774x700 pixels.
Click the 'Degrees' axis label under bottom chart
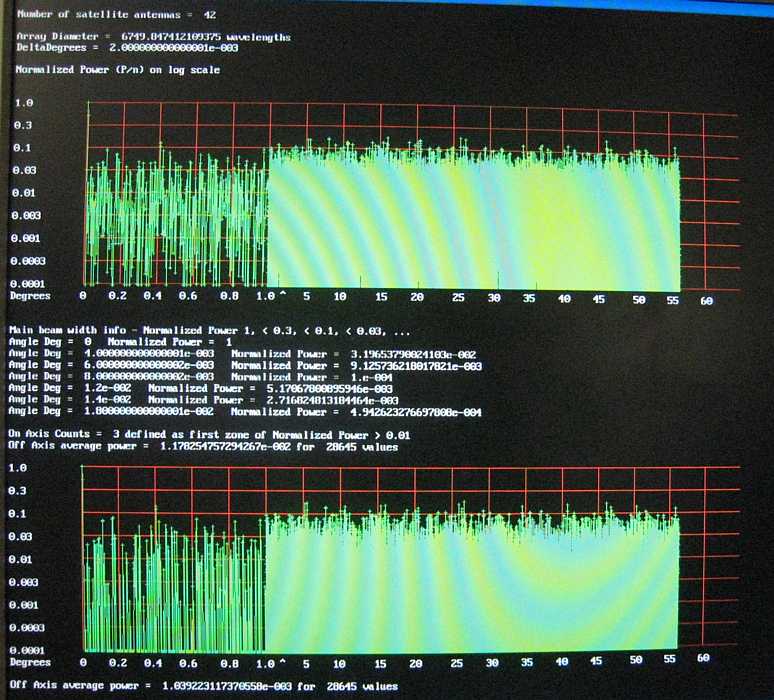pos(30,662)
